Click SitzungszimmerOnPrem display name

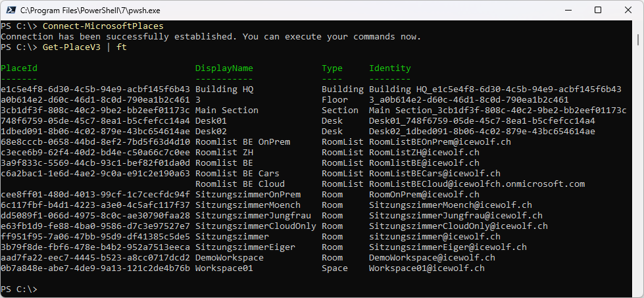point(248,195)
